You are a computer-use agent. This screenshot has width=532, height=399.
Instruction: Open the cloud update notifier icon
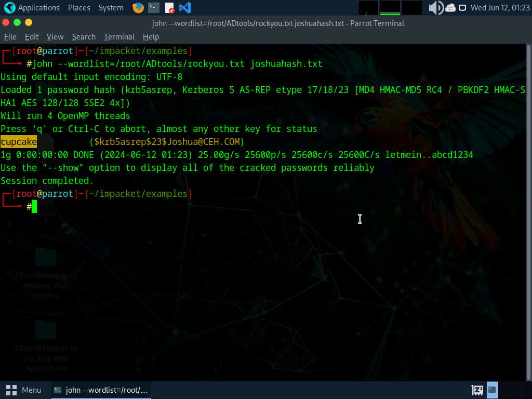(x=450, y=8)
